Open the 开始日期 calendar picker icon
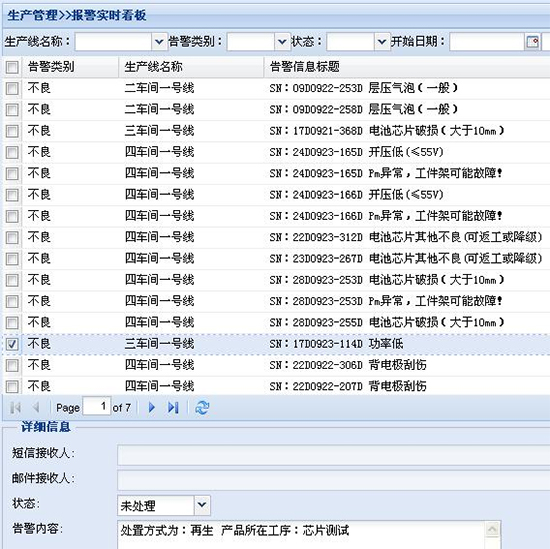The image size is (550, 549). [x=532, y=42]
